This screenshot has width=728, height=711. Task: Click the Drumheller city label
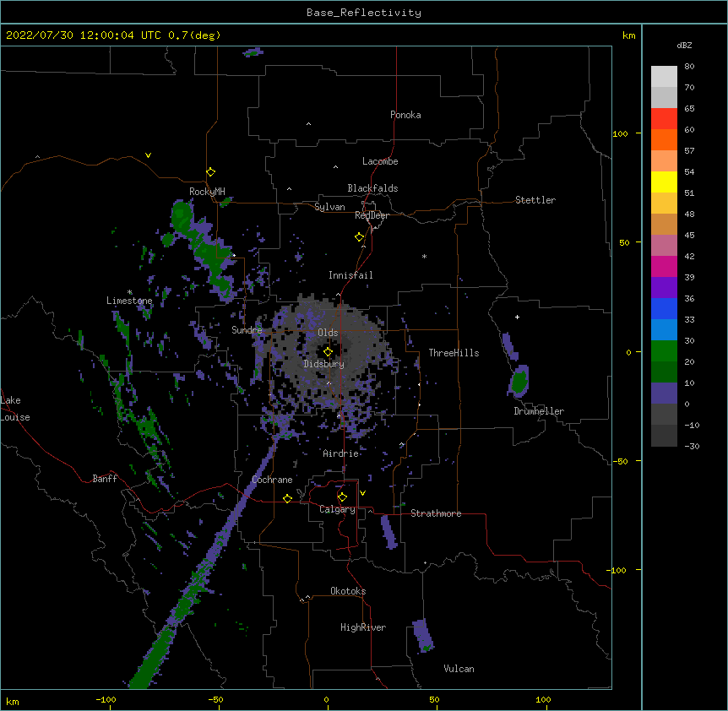pyautogui.click(x=539, y=411)
